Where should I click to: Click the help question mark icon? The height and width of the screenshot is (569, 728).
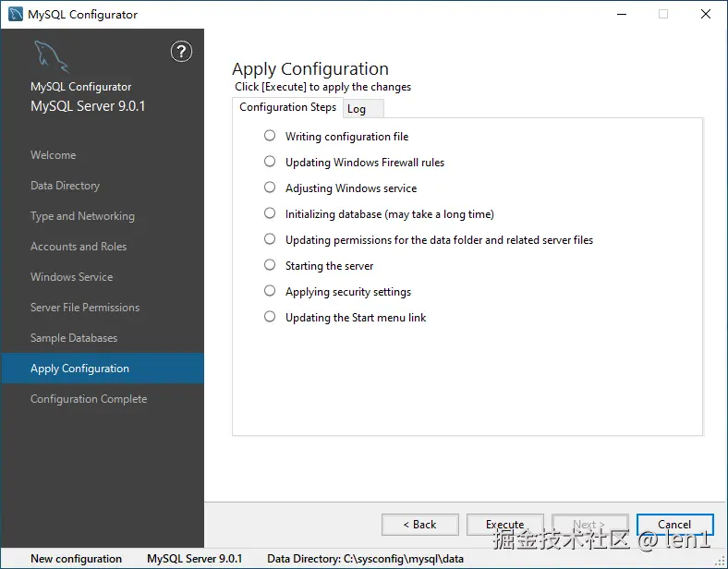[x=181, y=52]
